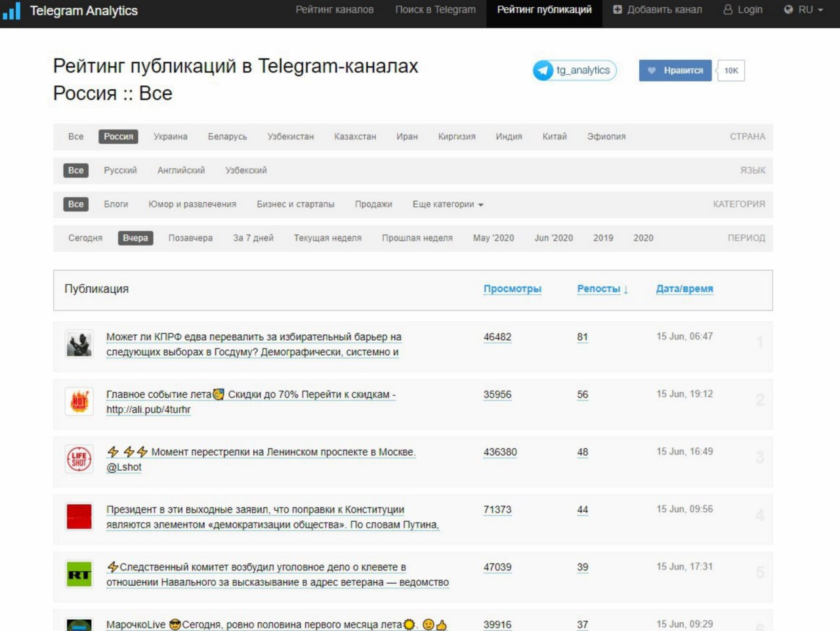This screenshot has height=631, width=840.
Task: Filter by country Беларусь
Action: tap(228, 137)
